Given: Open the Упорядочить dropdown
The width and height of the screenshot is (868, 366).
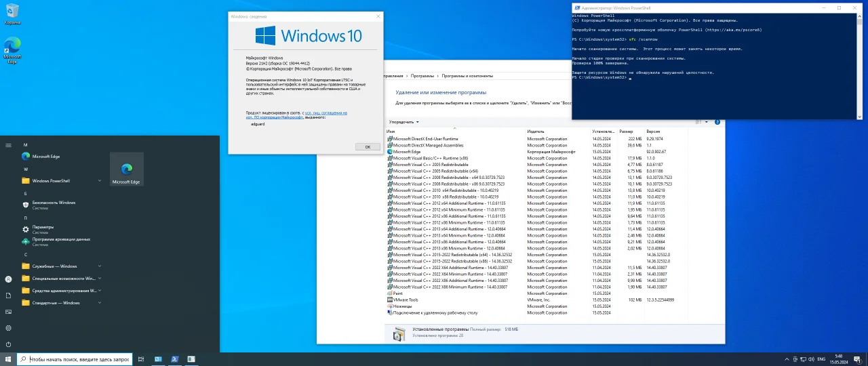Looking at the screenshot, I should click(x=404, y=122).
